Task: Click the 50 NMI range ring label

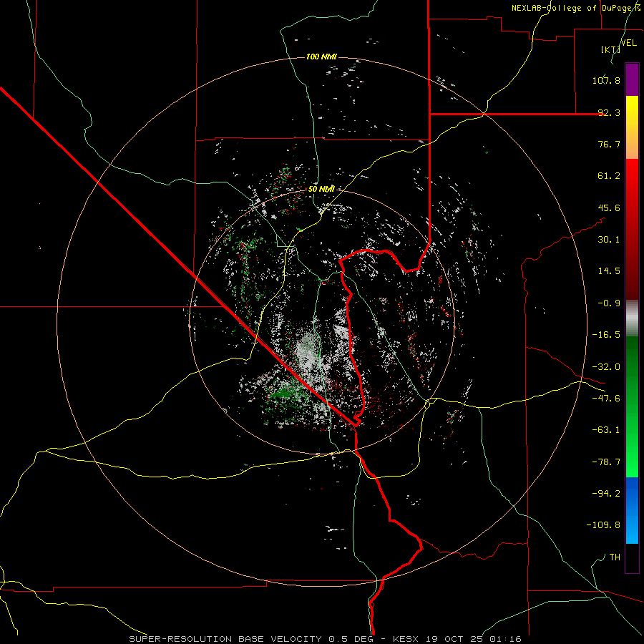Action: (x=321, y=189)
